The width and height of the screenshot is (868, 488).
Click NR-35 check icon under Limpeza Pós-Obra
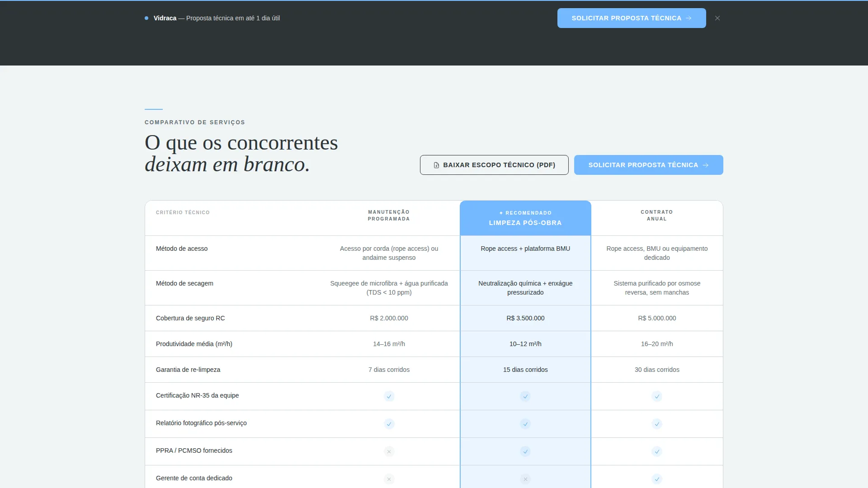pos(525,396)
